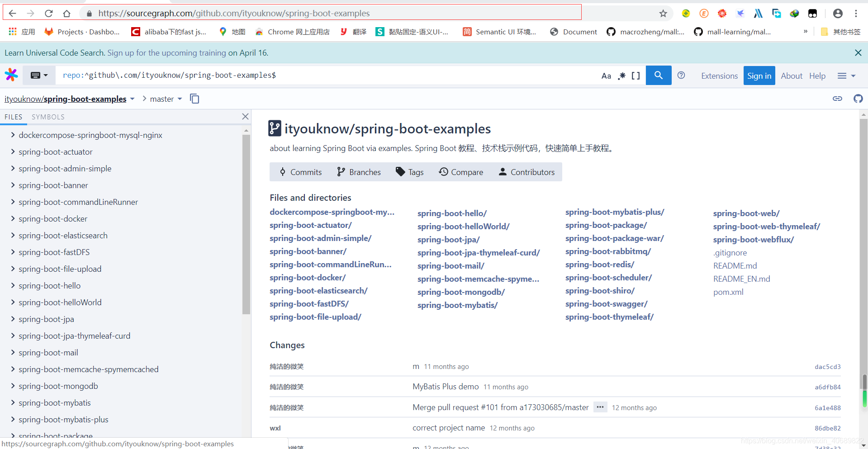Select spring-boot-jpa-thymeleaf-curd in file tree
This screenshot has width=868, height=449.
[74, 336]
